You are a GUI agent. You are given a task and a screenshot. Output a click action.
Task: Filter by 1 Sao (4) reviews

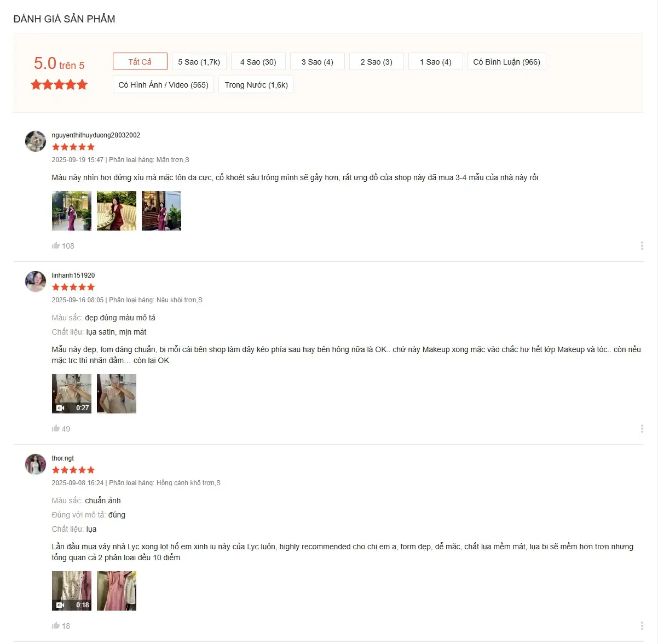[x=436, y=61]
